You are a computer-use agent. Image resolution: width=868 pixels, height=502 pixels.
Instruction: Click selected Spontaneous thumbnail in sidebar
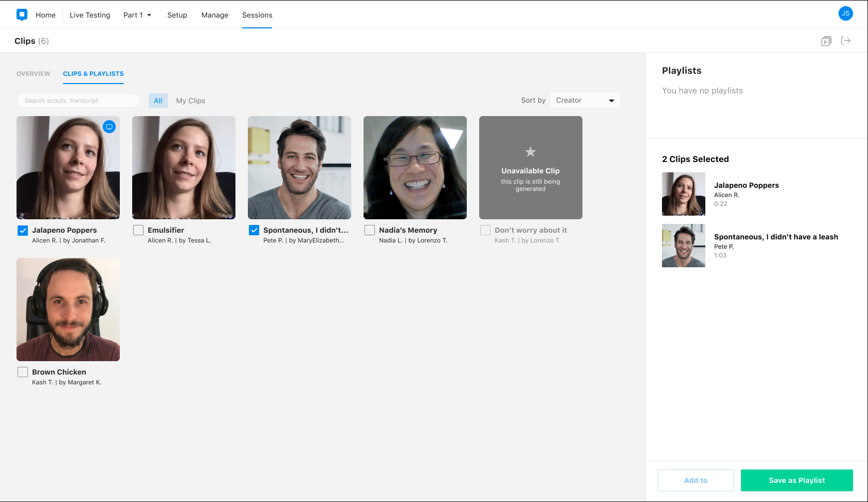click(x=684, y=246)
